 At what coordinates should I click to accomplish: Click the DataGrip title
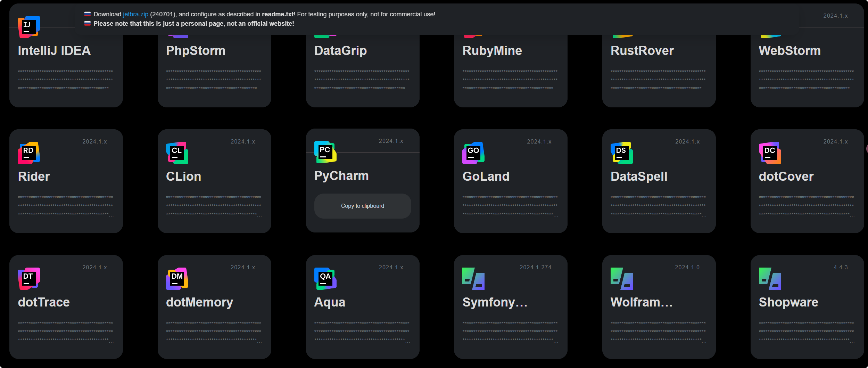pos(340,51)
